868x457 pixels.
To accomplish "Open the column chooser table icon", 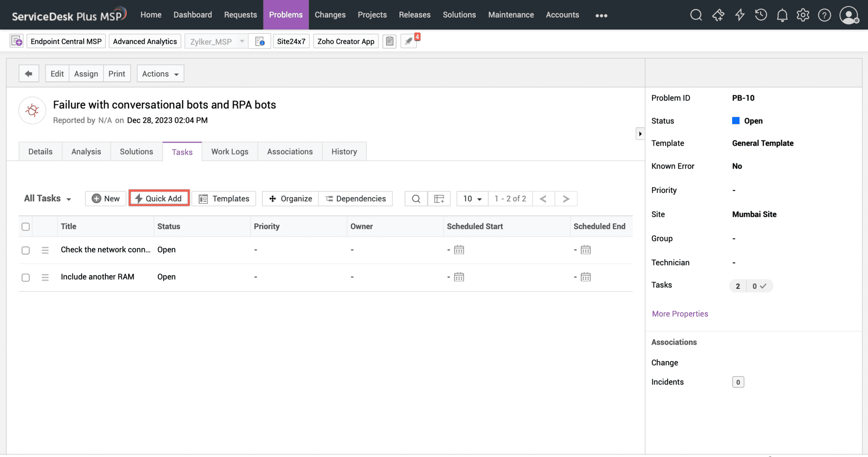I will pyautogui.click(x=439, y=199).
